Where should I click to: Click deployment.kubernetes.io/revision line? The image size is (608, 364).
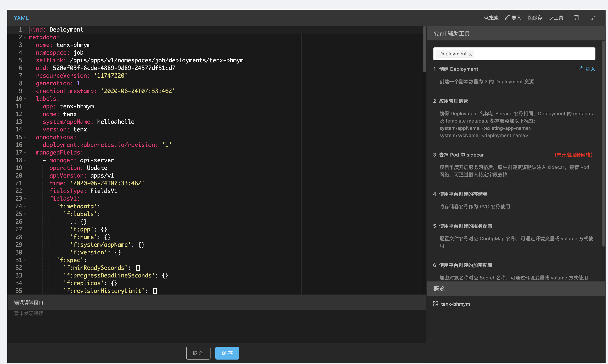(107, 145)
